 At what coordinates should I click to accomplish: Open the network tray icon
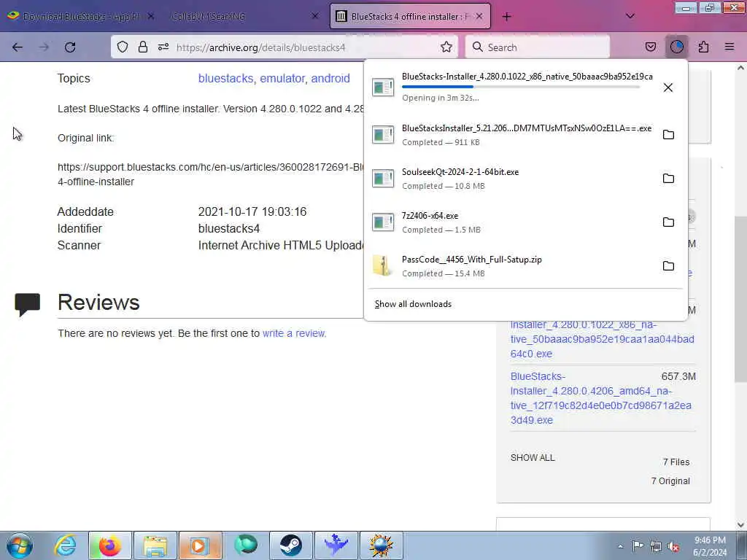pos(656,546)
